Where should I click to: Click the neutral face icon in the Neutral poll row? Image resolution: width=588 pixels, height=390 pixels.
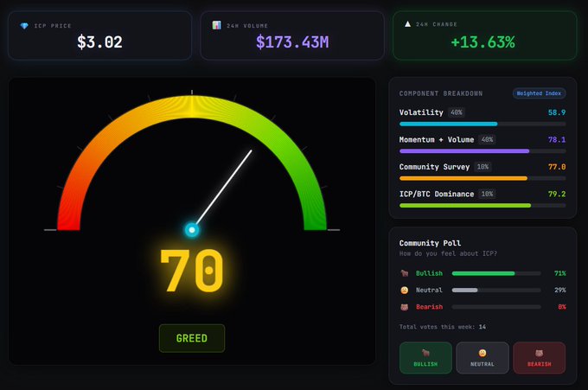coord(405,290)
